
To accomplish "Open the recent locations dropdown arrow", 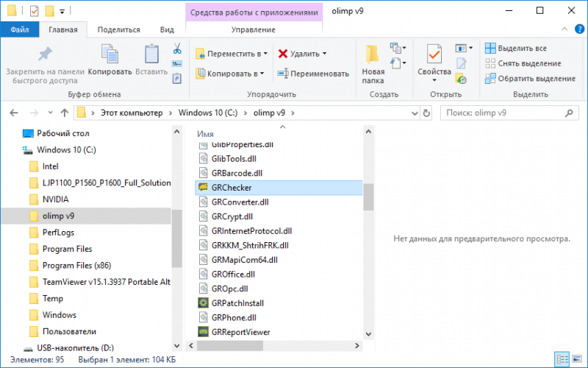I will tap(50, 113).
